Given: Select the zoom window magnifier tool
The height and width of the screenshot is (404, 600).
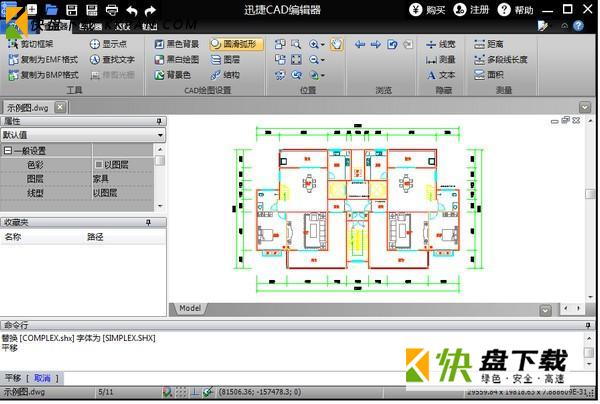Looking at the screenshot, I should point(296,44).
